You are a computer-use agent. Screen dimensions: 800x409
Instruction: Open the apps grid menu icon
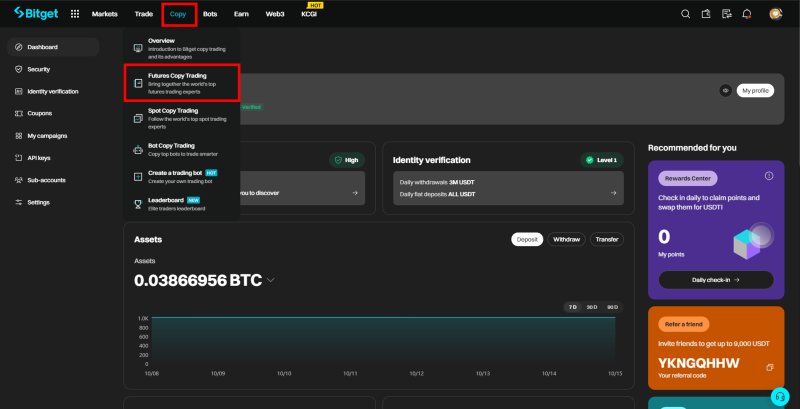click(x=75, y=14)
